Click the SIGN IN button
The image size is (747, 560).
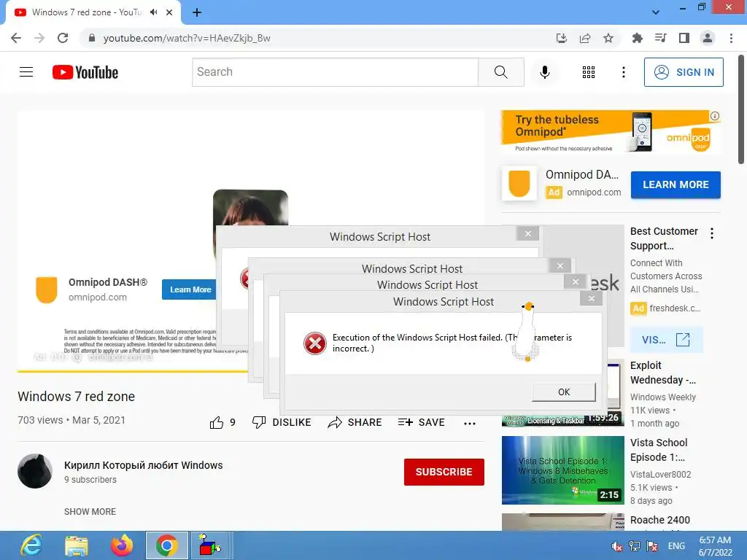(684, 72)
